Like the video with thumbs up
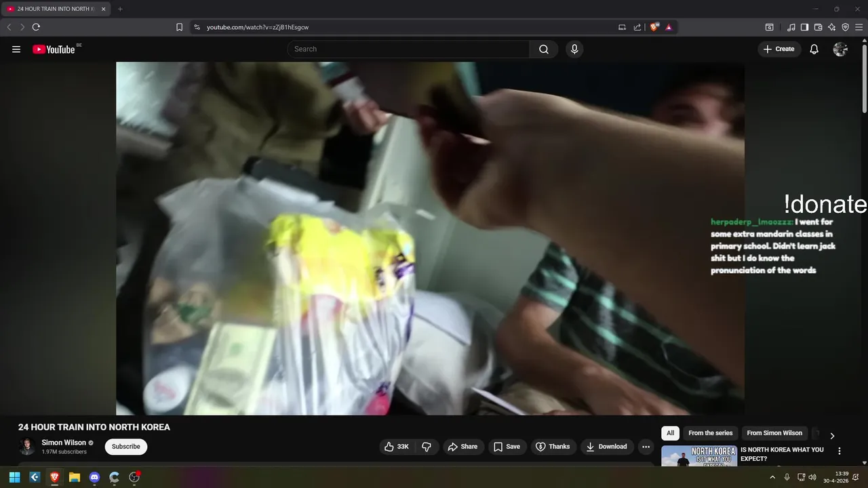 pos(397,447)
